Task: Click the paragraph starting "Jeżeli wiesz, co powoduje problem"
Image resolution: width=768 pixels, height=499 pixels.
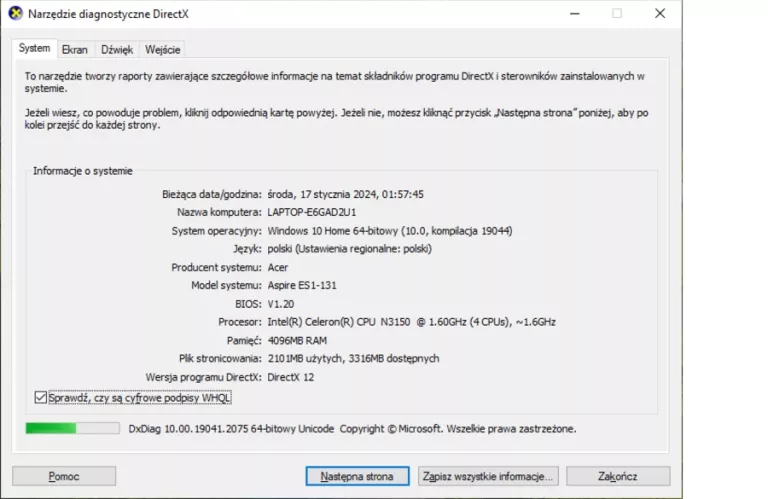Action: pos(336,119)
